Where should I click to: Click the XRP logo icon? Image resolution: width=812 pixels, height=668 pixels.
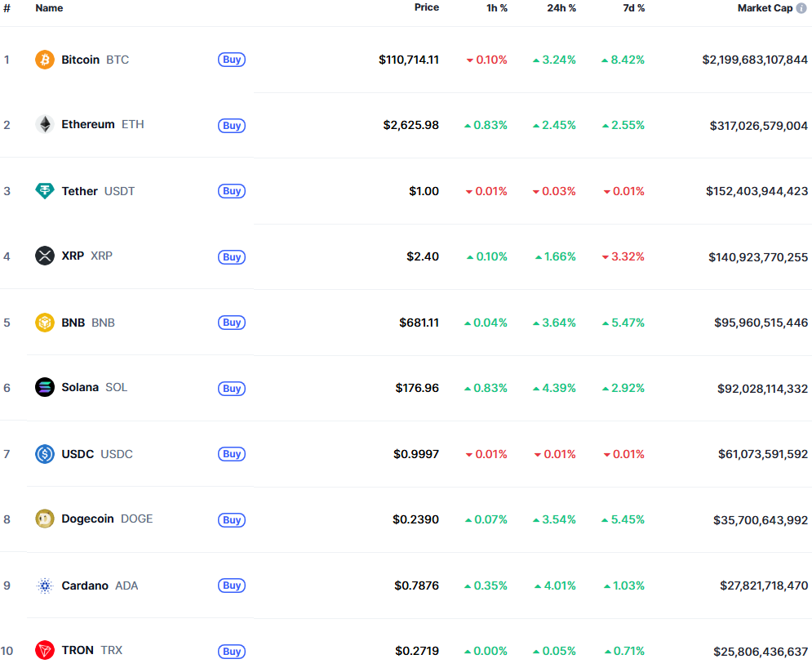[x=45, y=256]
